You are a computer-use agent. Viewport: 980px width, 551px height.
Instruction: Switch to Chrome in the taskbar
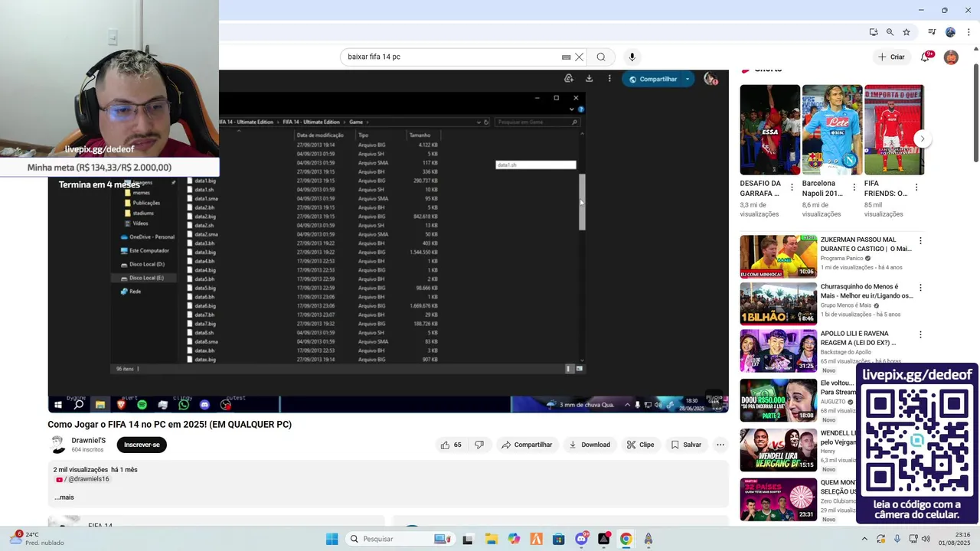point(626,539)
